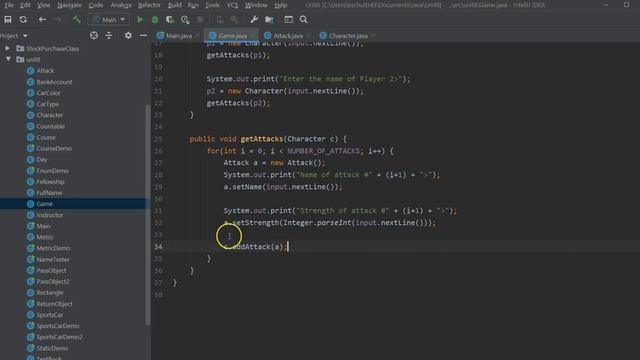
Task: Click the Save All toolbar icon
Action: point(8,20)
